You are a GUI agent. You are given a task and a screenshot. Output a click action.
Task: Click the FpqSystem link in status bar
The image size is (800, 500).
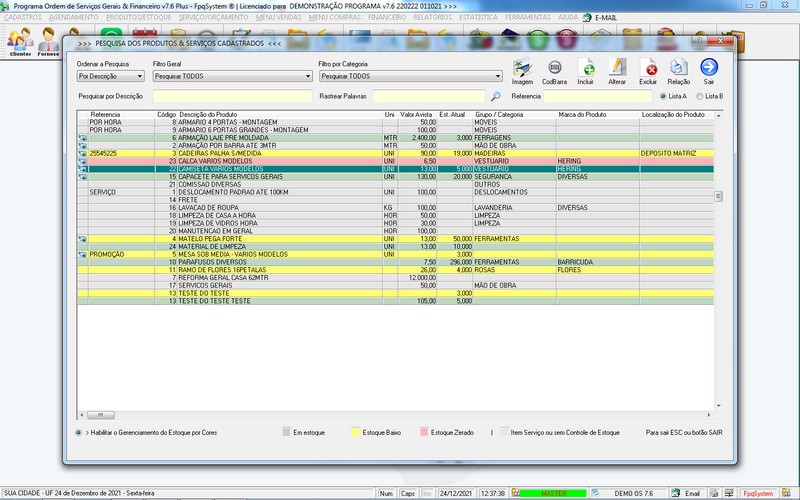pos(757,493)
